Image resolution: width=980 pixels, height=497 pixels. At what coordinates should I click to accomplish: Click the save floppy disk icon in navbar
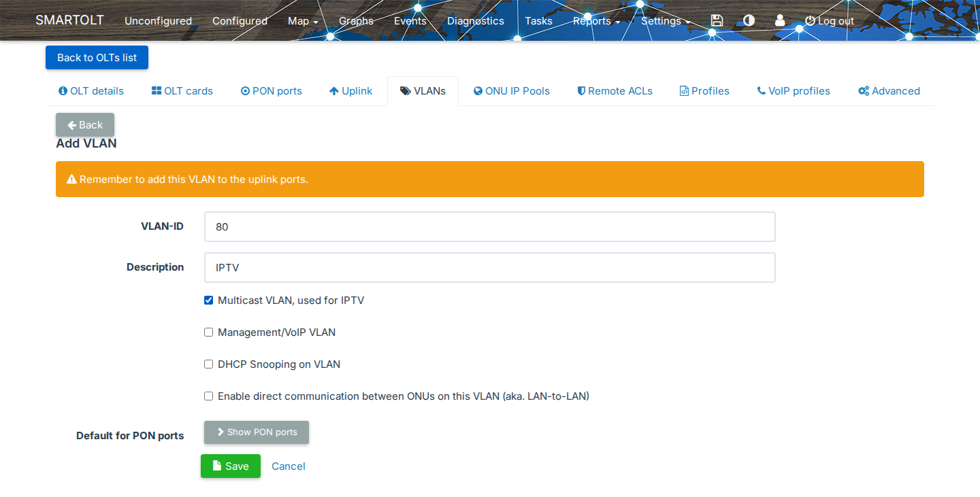tap(717, 21)
